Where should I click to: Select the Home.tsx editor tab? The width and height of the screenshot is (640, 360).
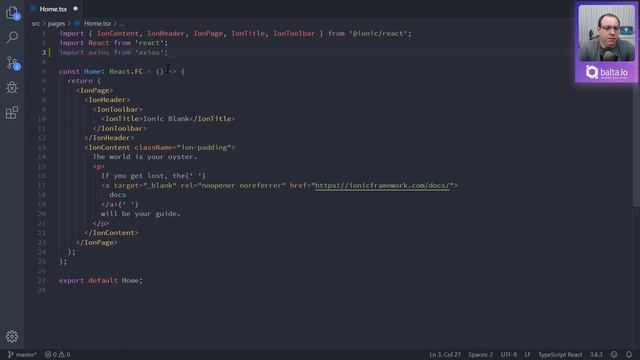53,9
